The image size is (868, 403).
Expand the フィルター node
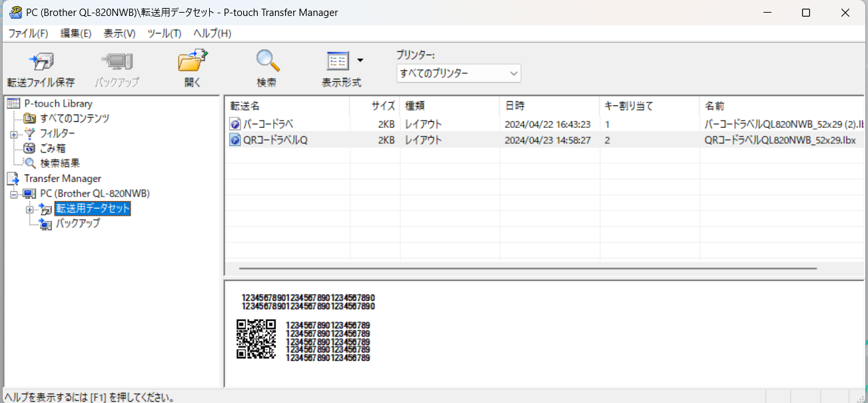coord(13,134)
